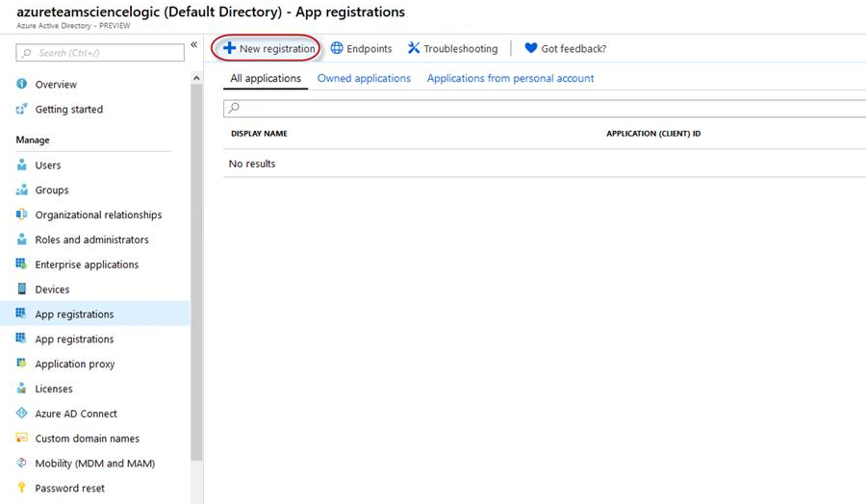Click the Azure AD Connect icon
The image size is (866, 504).
pyautogui.click(x=22, y=414)
